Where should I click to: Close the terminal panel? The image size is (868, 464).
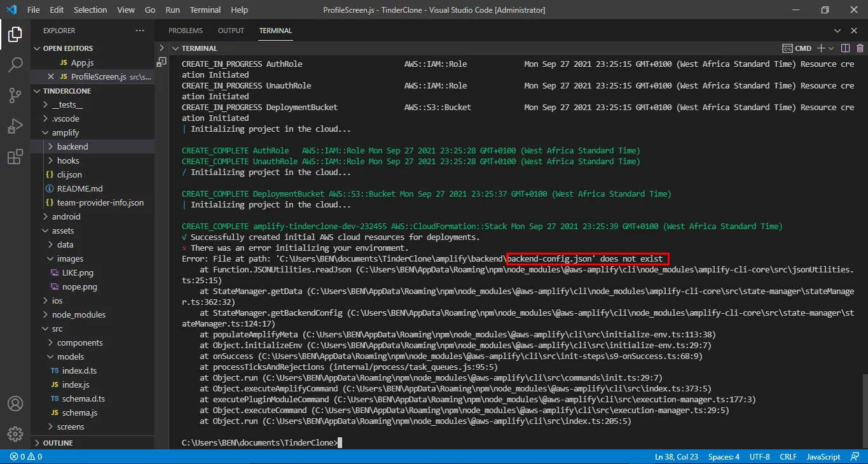coord(855,31)
